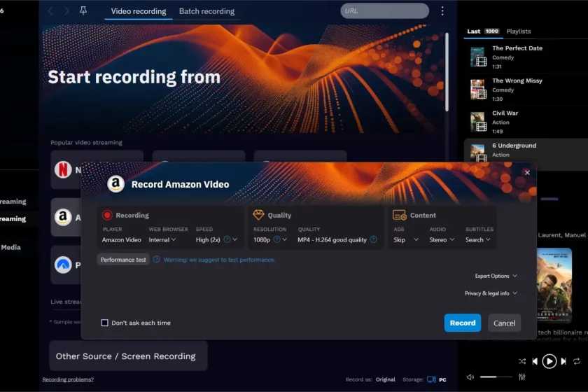Run the Performance test
588x392 pixels.
[x=123, y=260]
